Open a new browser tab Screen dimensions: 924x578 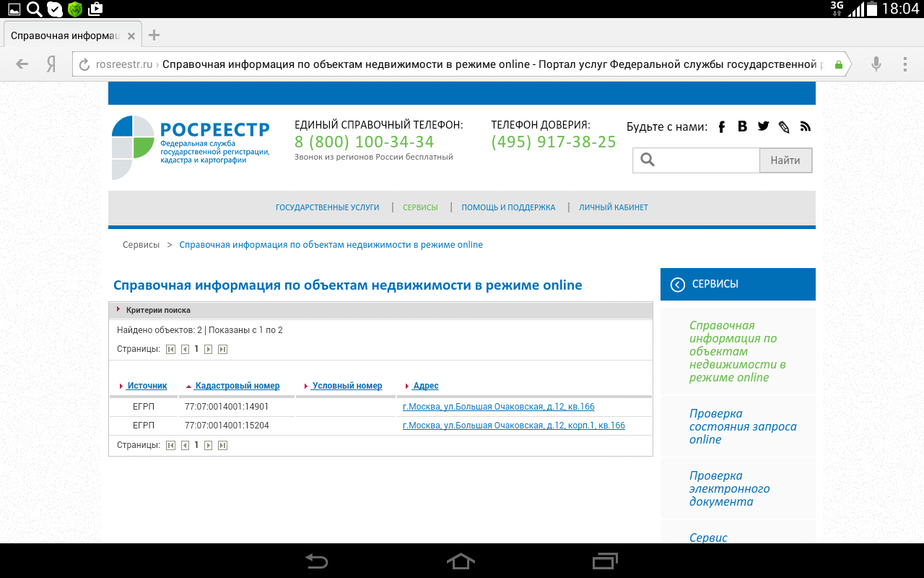pyautogui.click(x=154, y=35)
